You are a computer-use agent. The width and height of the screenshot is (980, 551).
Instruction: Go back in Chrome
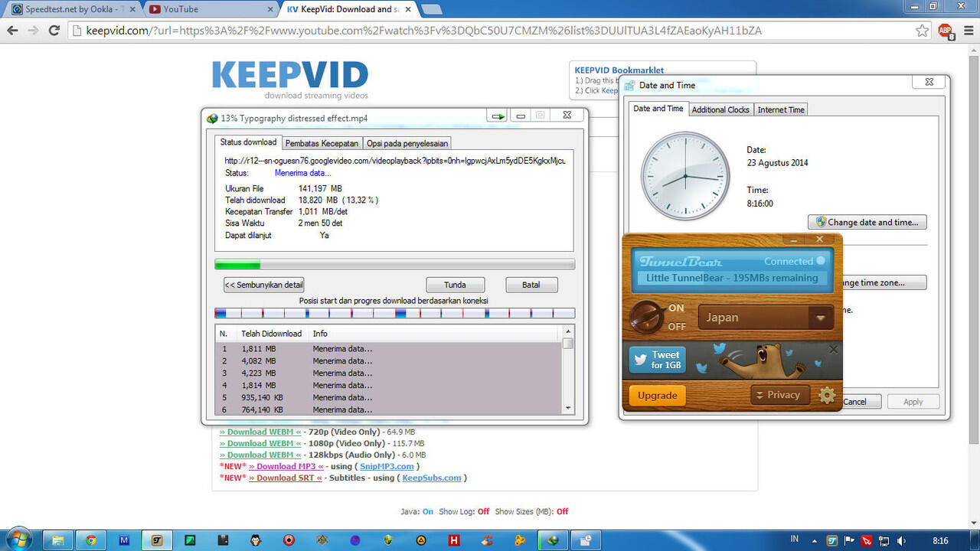pyautogui.click(x=12, y=31)
